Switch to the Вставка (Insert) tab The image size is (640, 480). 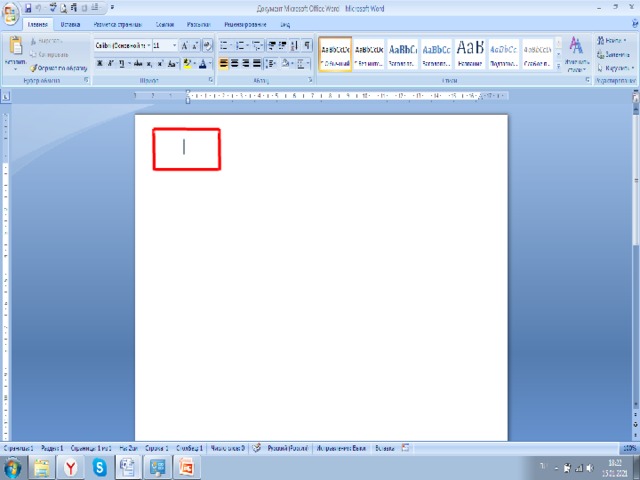pos(70,23)
